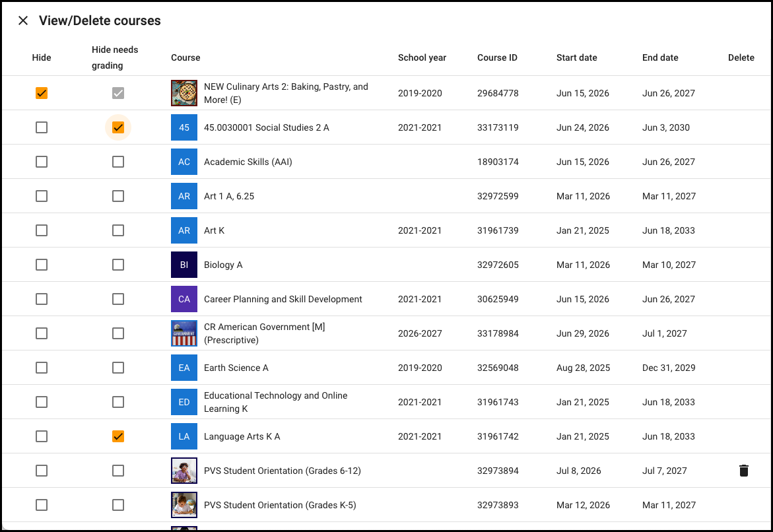Image resolution: width=773 pixels, height=532 pixels.
Task: Click school year 2026-2027
Action: point(420,333)
